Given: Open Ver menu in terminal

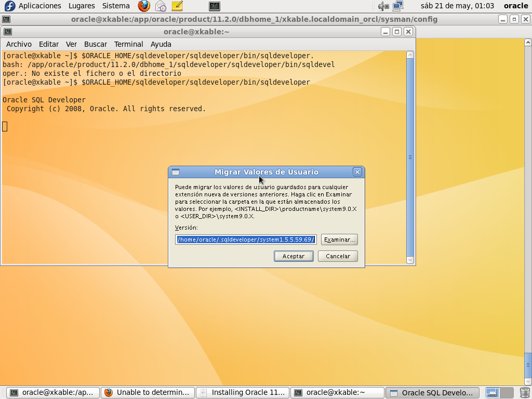Looking at the screenshot, I should (71, 44).
